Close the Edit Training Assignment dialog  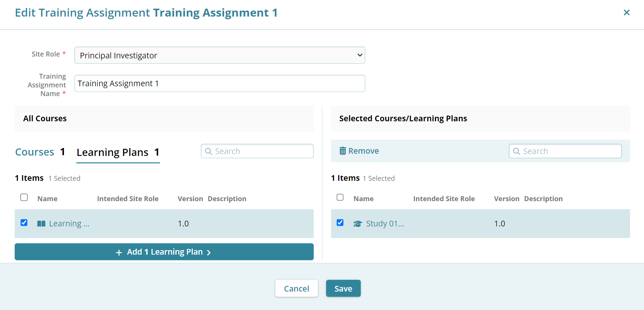coord(626,12)
